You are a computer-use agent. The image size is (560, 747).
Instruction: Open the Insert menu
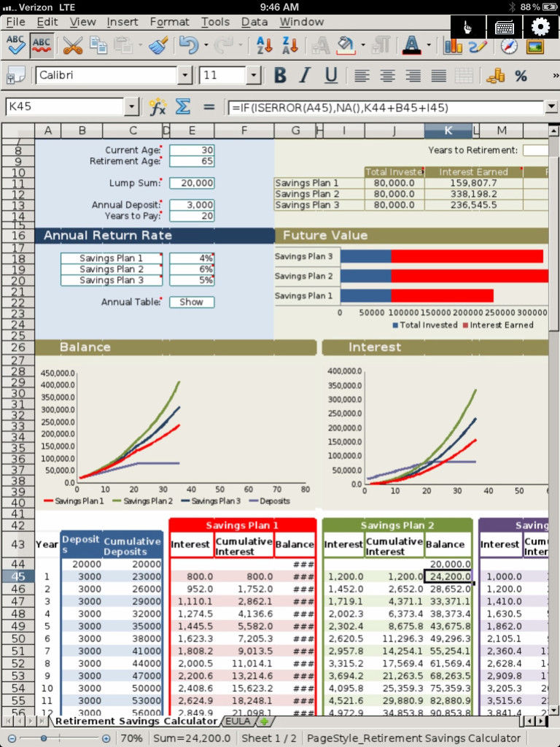122,22
